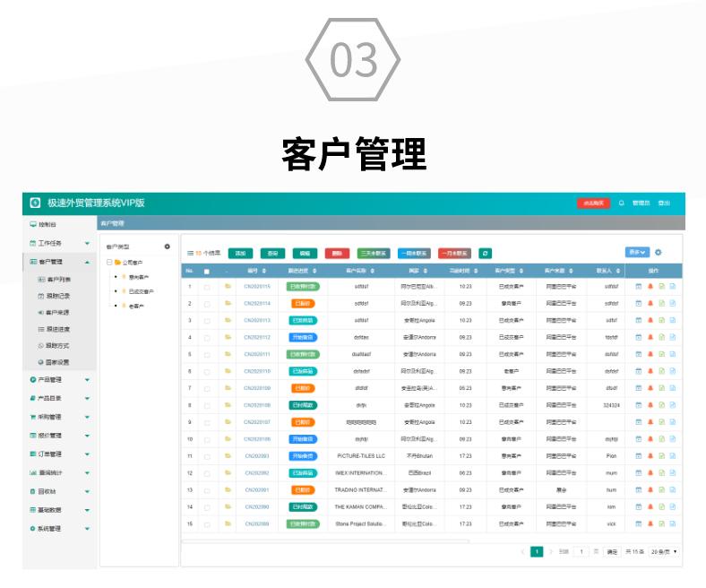The width and height of the screenshot is (706, 588).
Task: Click the folder icon in row CN2020112
Action: 228,337
